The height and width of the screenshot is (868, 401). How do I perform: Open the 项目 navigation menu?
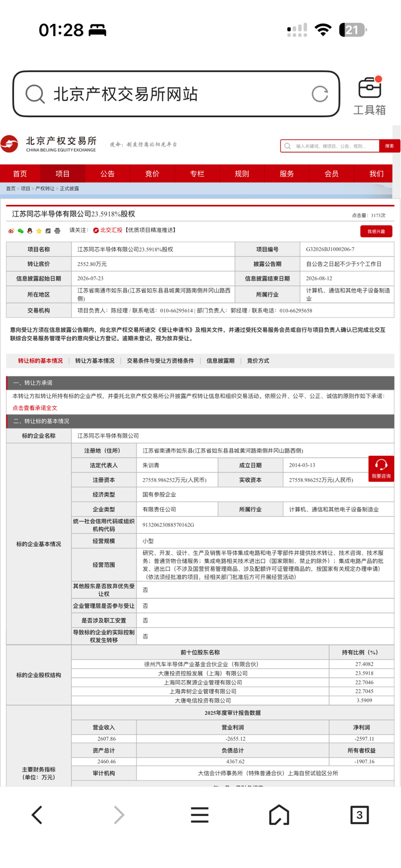63,174
